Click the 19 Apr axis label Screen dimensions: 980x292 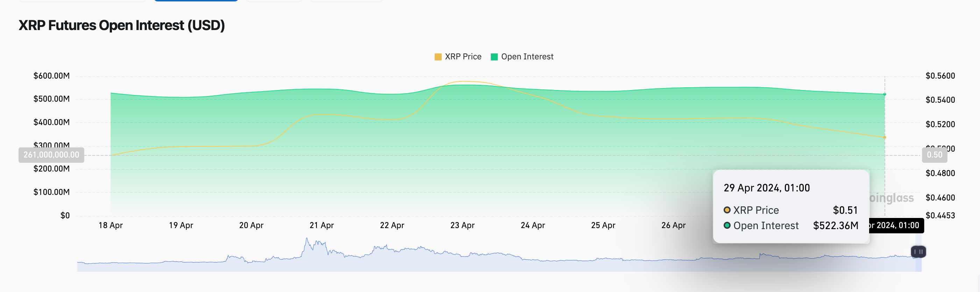pos(181,225)
